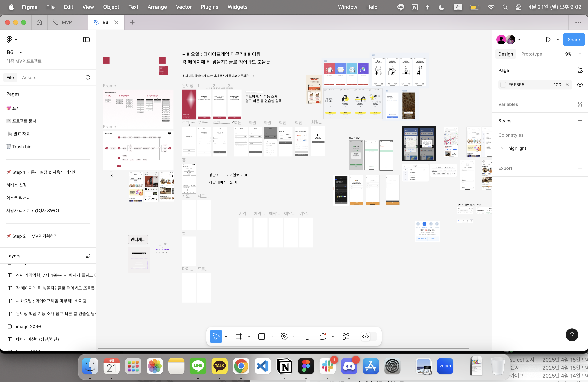Open Variables settings icon

pos(580,104)
